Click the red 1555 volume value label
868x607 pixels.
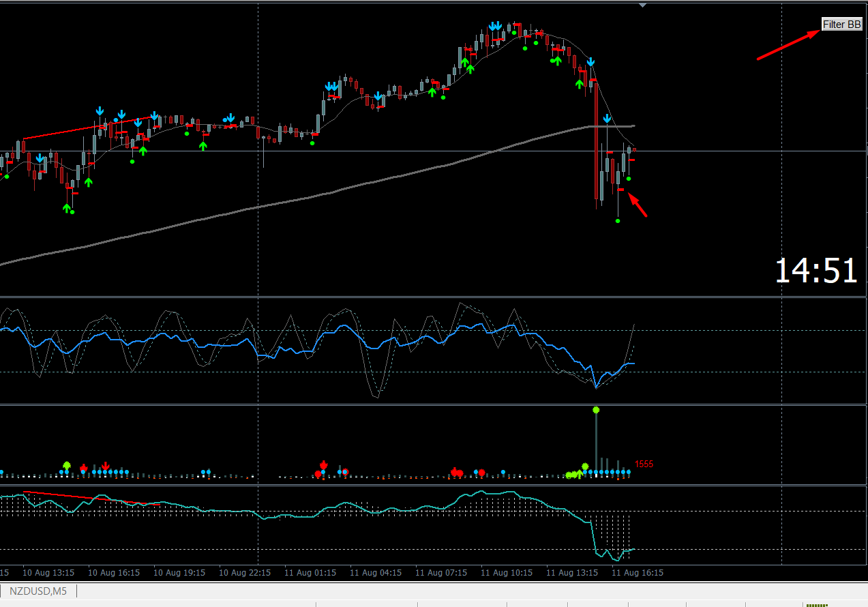(x=644, y=464)
